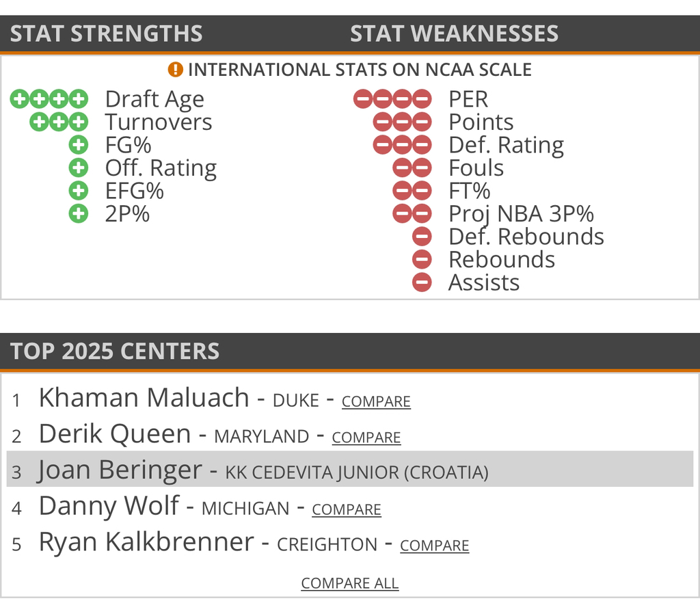Click the Proj NBA 3P% weakness label
The image size is (700, 614).
pos(521,214)
